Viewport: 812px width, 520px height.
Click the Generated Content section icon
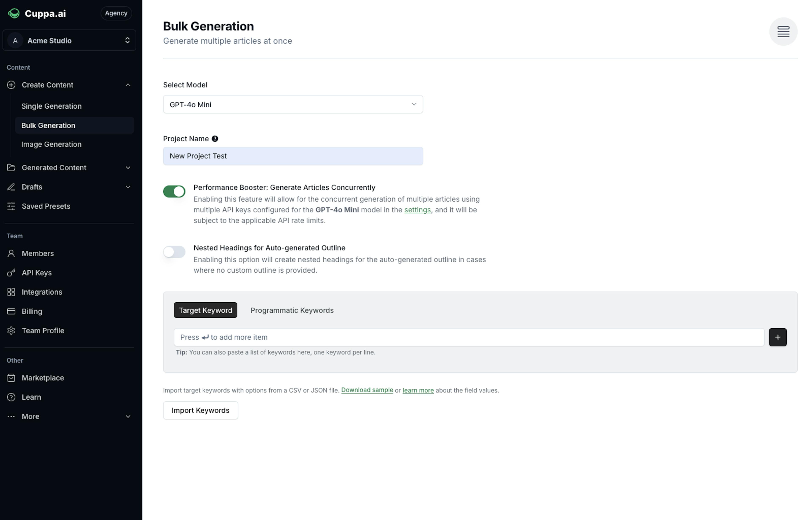click(x=11, y=167)
